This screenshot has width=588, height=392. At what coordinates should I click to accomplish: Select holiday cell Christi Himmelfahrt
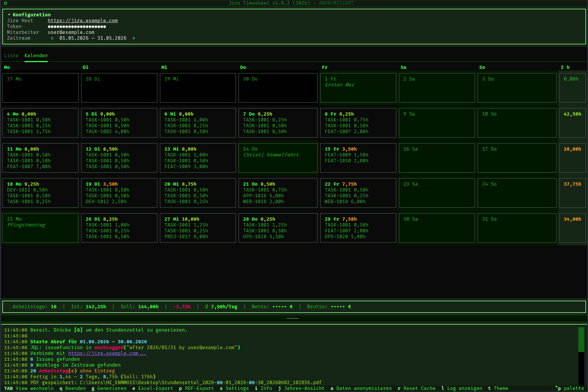point(278,158)
